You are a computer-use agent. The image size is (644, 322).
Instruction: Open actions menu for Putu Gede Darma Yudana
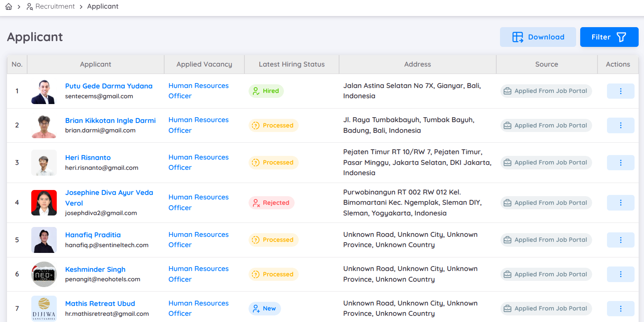click(621, 91)
